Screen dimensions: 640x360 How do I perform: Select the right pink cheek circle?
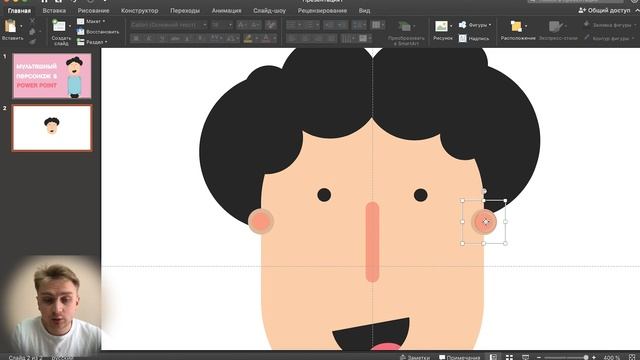coord(484,222)
